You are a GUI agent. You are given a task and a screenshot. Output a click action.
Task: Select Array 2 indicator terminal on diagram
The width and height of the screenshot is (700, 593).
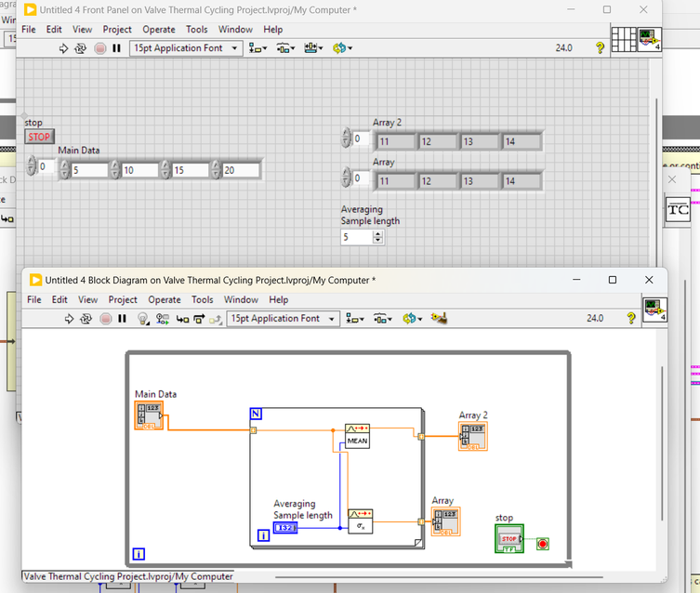[x=473, y=436]
